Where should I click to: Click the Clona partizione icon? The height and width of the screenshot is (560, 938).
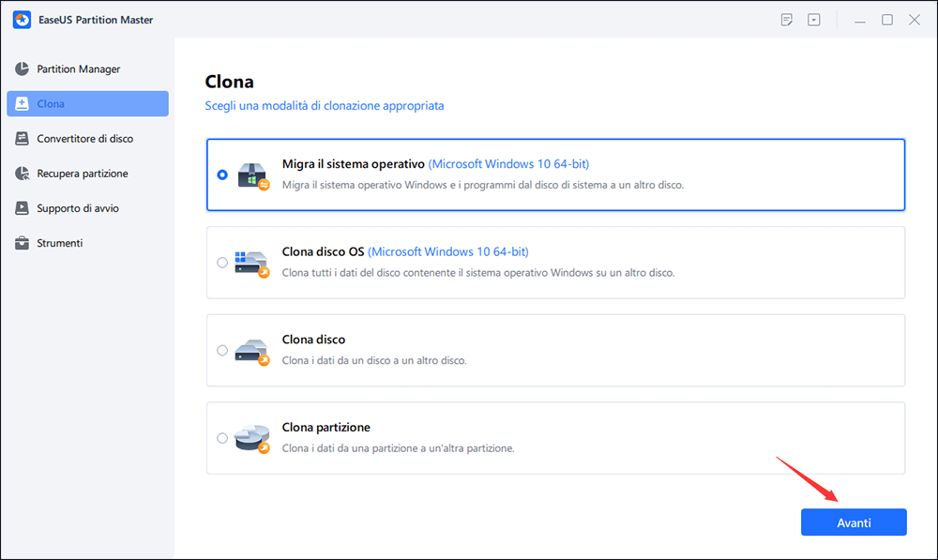click(251, 439)
